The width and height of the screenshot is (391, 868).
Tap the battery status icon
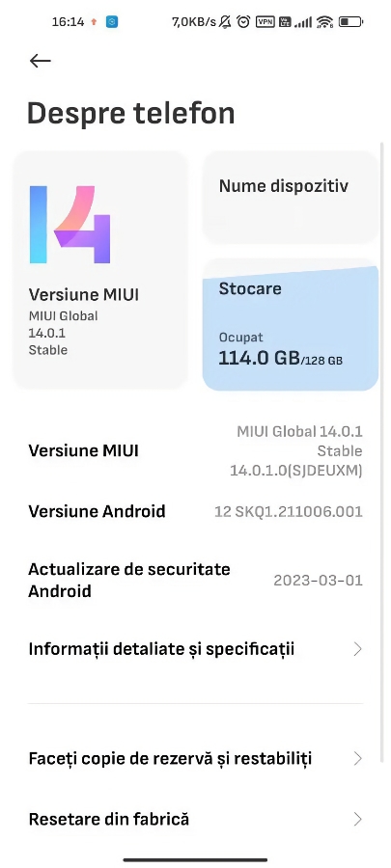pyautogui.click(x=350, y=22)
